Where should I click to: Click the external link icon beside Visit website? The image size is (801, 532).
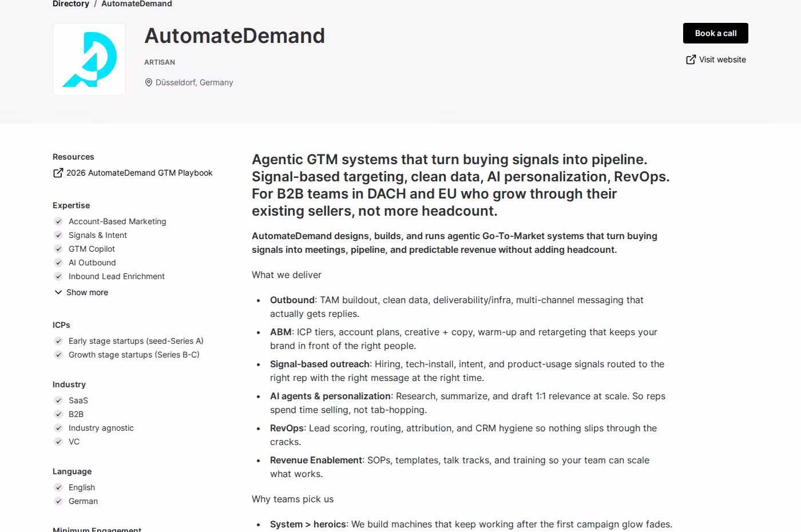pyautogui.click(x=691, y=59)
